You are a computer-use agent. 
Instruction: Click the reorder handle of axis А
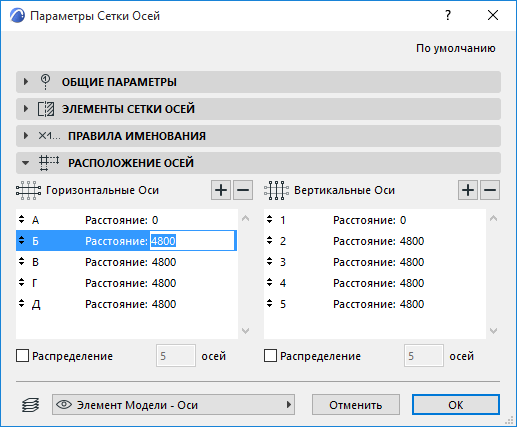click(22, 220)
